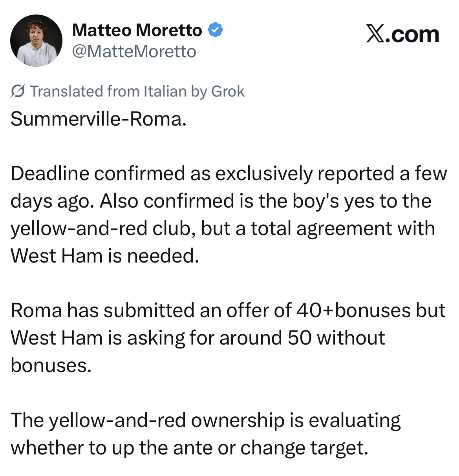Click the "West Ham is needed." line
459x476 pixels.
point(105,256)
